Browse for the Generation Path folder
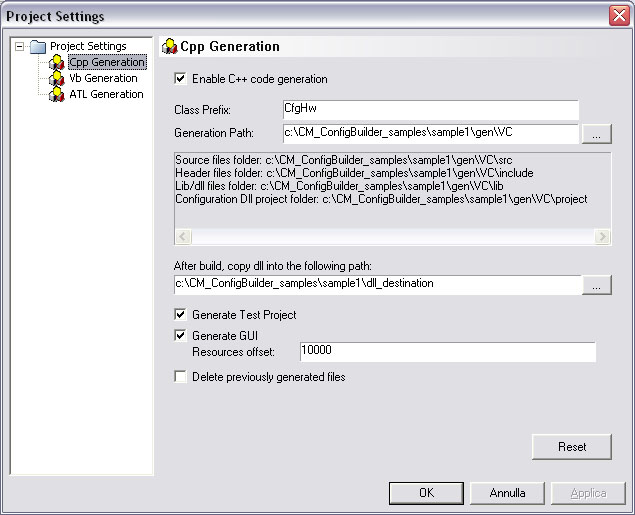Screen dimensions: 635x515 coord(596,133)
